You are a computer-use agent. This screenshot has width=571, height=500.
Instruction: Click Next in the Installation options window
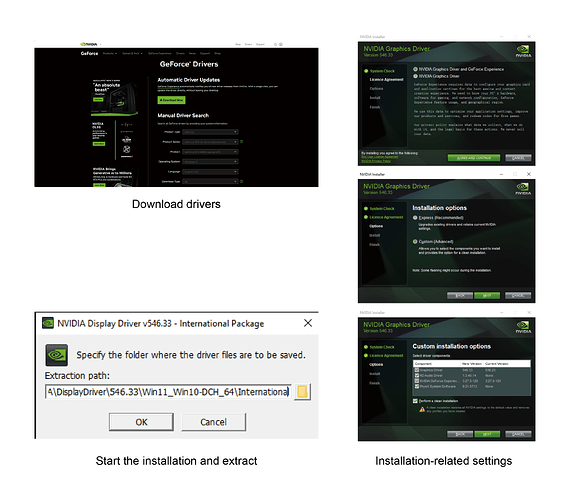click(x=487, y=295)
